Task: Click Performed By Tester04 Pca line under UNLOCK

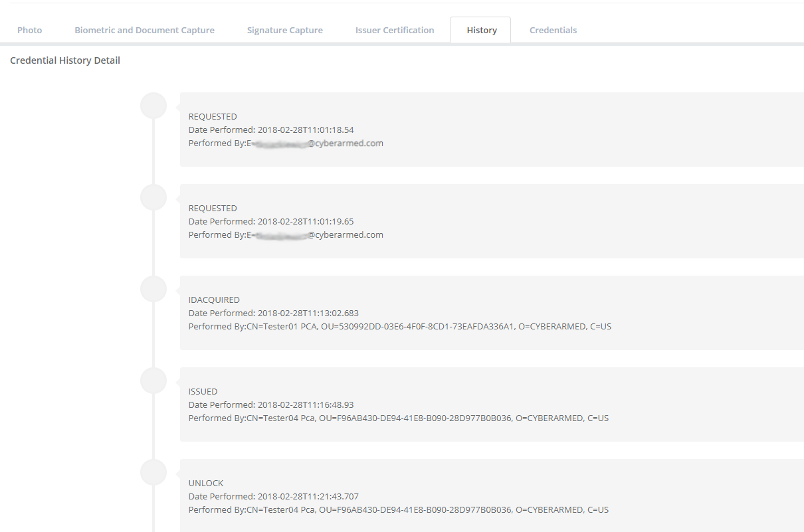Action: 399,509
